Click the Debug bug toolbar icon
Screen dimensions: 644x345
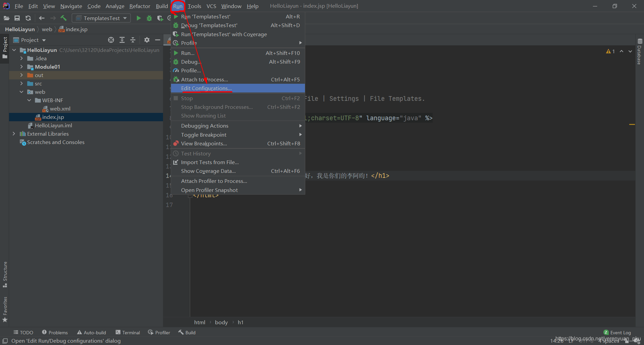click(x=149, y=18)
